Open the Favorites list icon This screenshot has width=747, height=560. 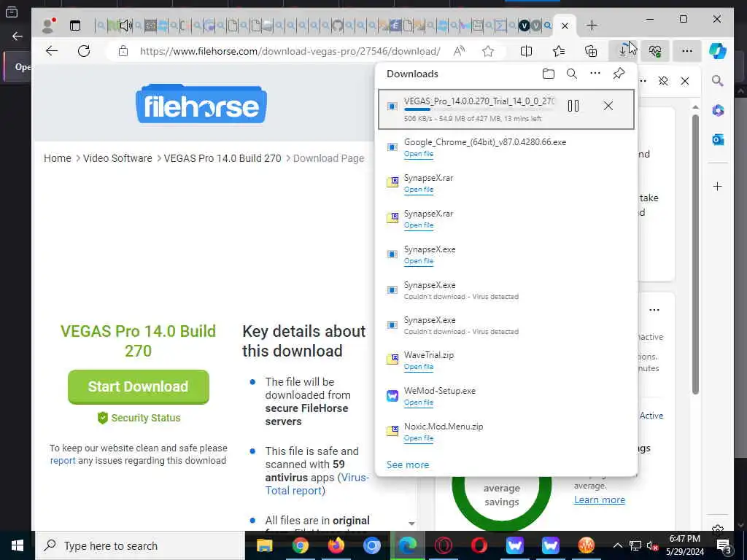pyautogui.click(x=559, y=51)
